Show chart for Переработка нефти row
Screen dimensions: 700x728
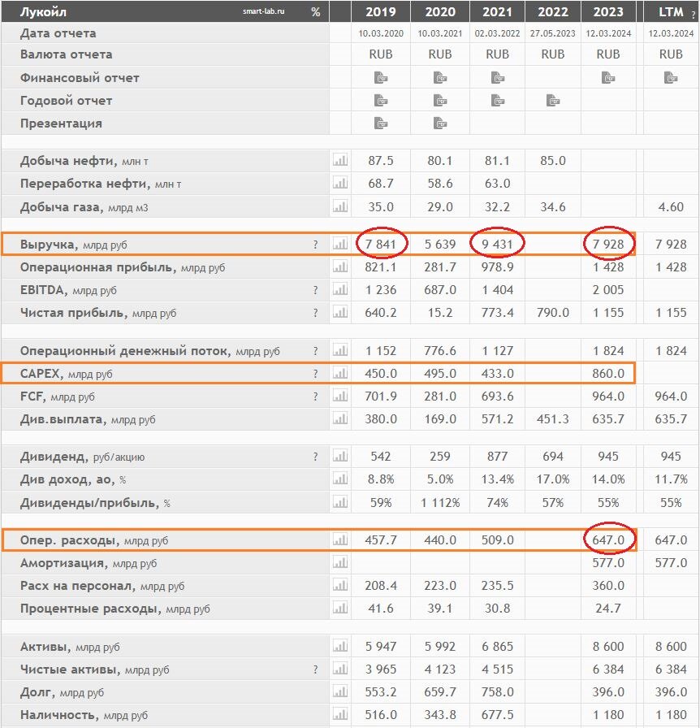point(340,184)
